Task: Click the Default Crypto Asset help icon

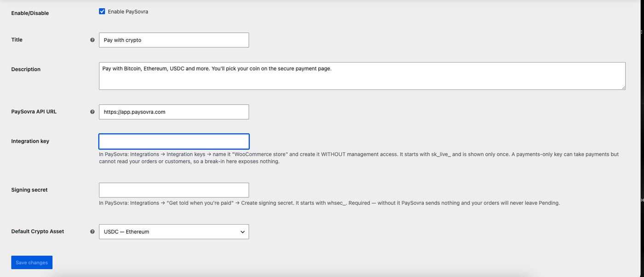Action: tap(92, 232)
